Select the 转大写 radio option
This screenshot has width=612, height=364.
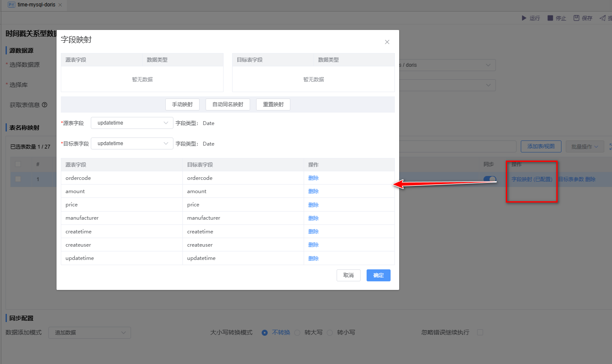coord(297,333)
